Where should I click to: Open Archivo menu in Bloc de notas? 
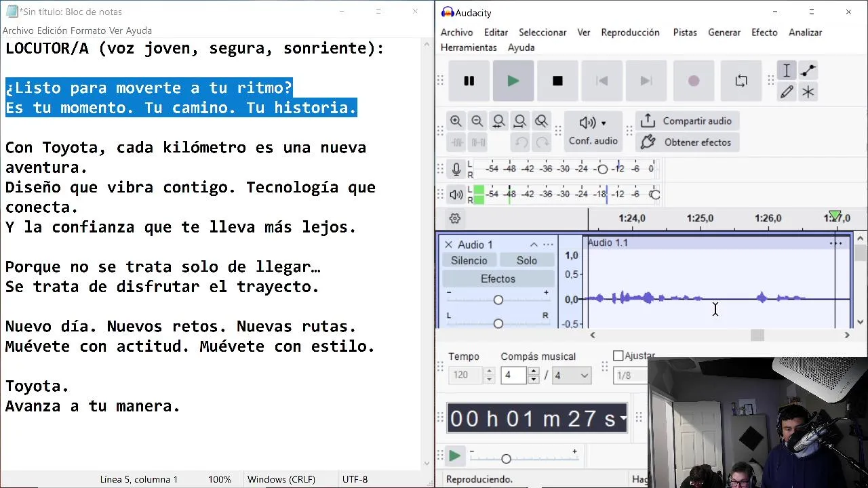pyautogui.click(x=18, y=30)
